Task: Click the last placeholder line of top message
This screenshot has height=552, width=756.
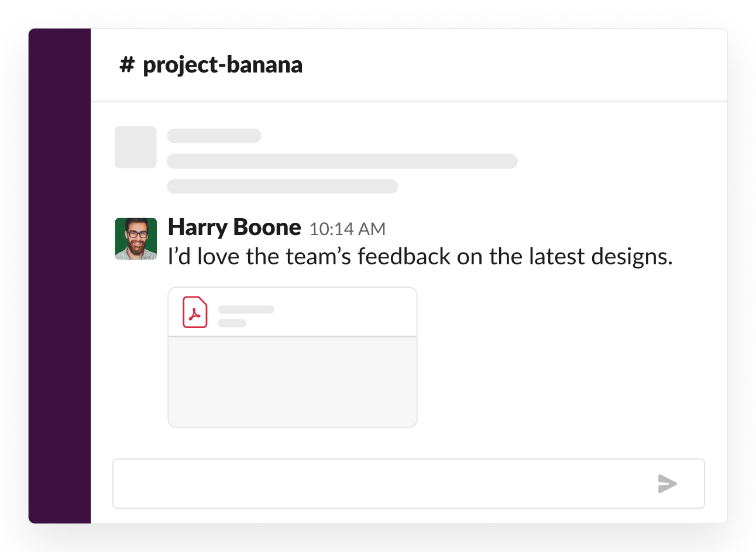Action: point(283,187)
